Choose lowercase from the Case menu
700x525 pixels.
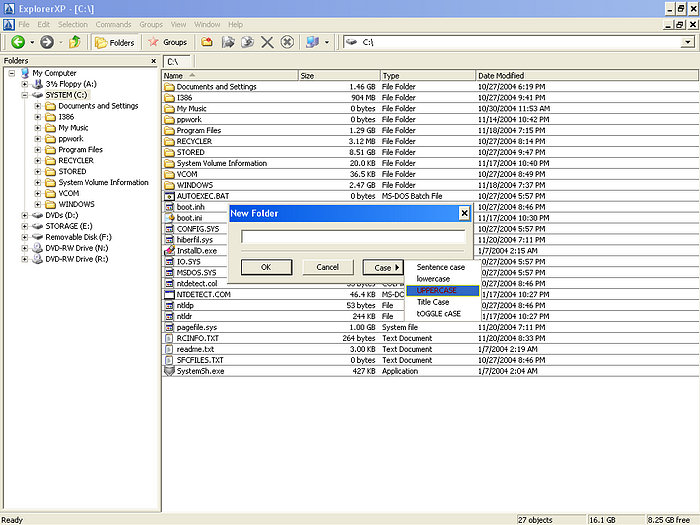tap(433, 279)
